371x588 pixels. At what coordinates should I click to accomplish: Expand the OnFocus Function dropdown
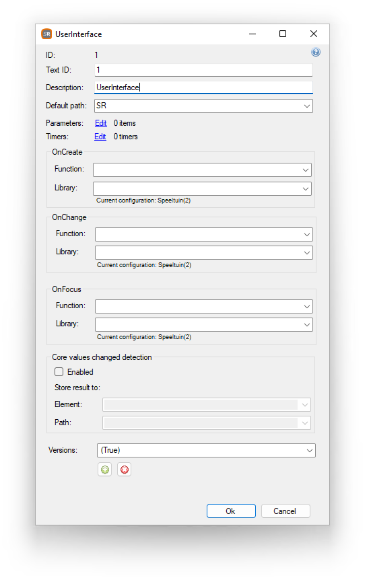tap(204, 306)
